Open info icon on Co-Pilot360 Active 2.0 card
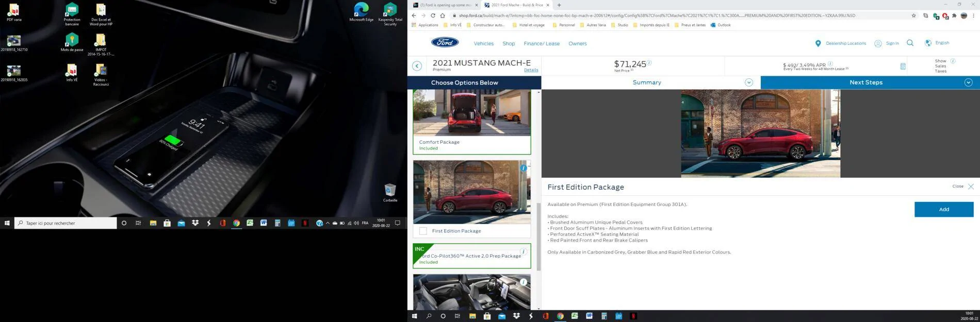Image resolution: width=980 pixels, height=322 pixels. (x=523, y=252)
